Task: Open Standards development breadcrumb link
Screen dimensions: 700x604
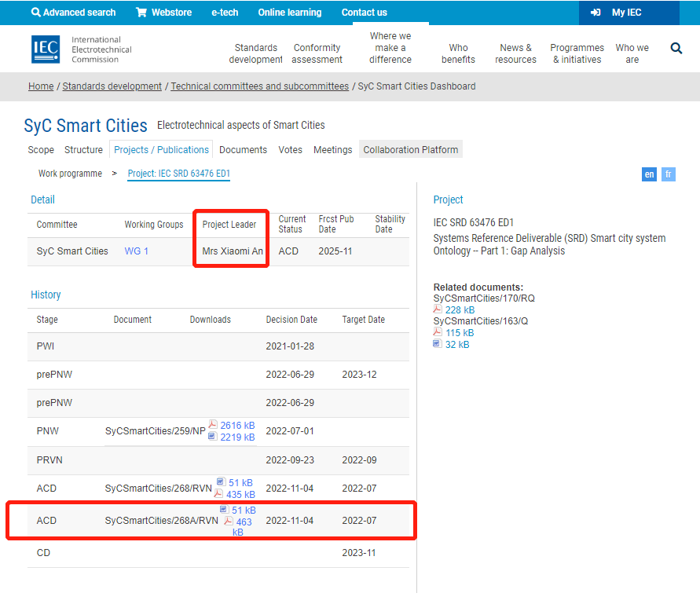Action: tap(112, 86)
